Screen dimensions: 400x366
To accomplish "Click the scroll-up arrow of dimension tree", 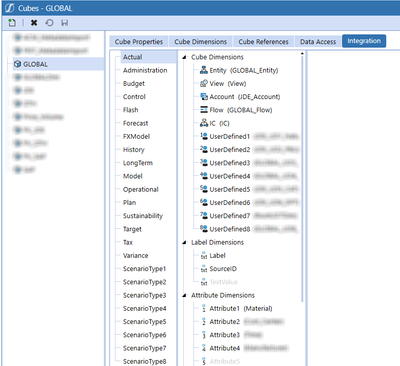I will pos(302,53).
